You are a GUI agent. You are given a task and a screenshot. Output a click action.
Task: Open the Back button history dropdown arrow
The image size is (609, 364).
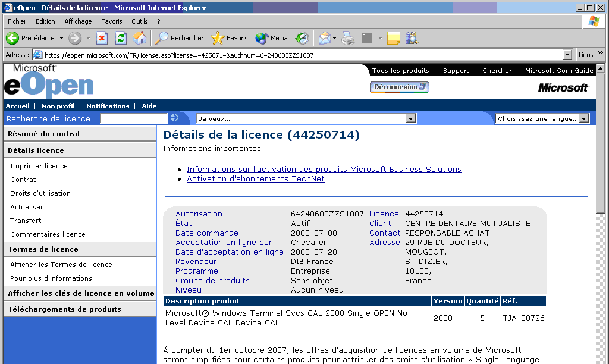(x=61, y=38)
